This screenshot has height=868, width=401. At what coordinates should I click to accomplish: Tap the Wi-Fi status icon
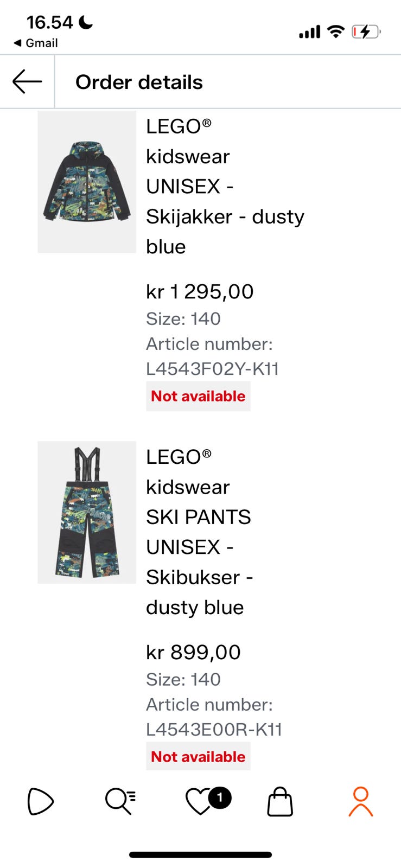click(336, 32)
